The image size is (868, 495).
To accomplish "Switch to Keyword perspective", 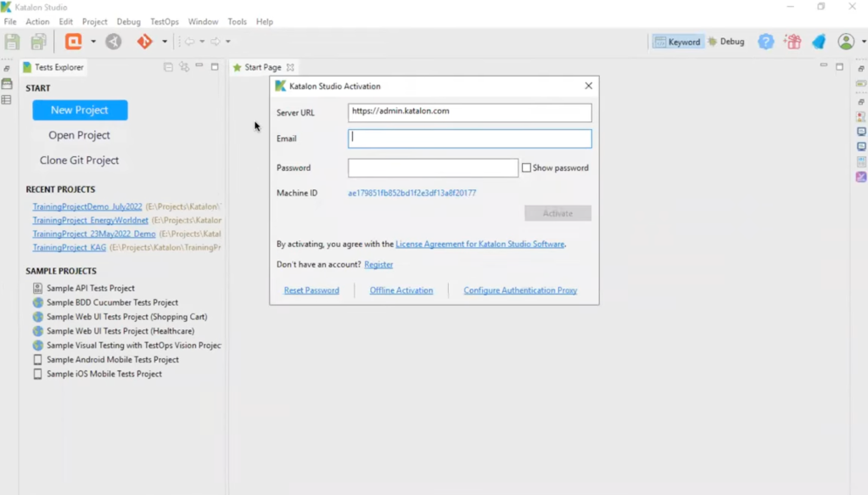I will tap(677, 42).
